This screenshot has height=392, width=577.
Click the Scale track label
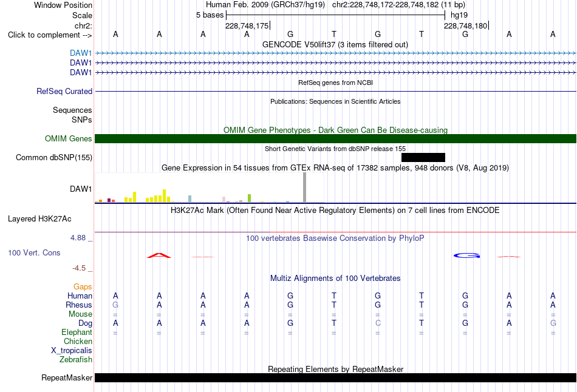coord(82,15)
